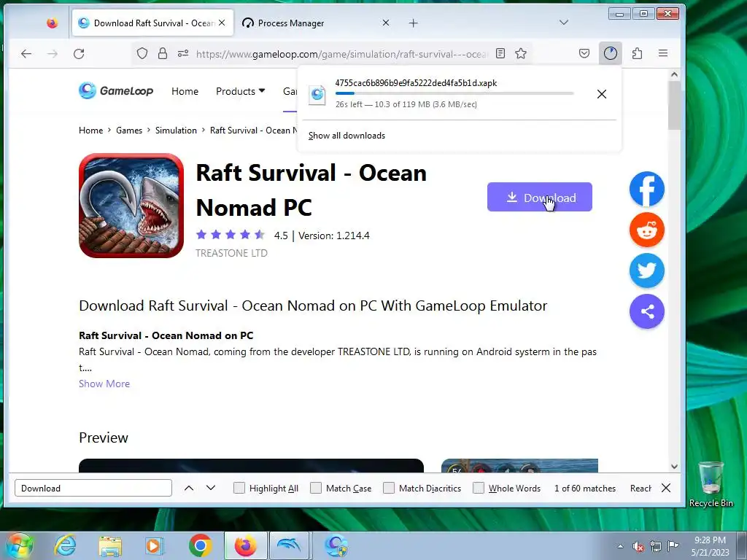The image size is (747, 560).
Task: Open the extensions puzzle icon
Action: [637, 53]
